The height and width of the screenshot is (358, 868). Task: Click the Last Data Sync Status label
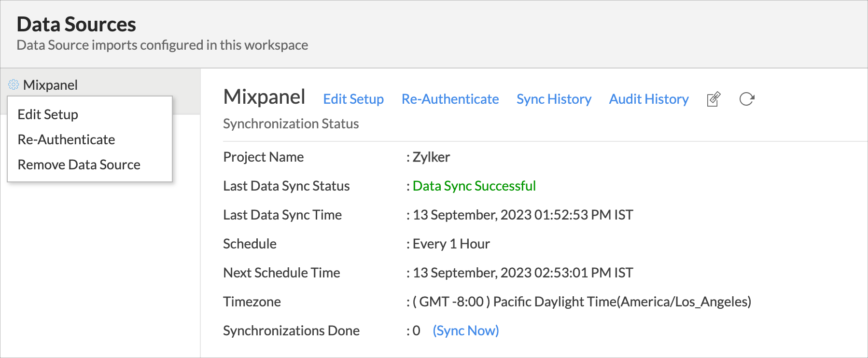point(286,186)
